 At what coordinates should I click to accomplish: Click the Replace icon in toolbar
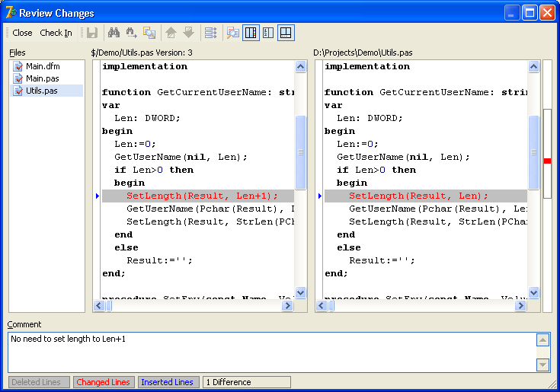point(149,33)
